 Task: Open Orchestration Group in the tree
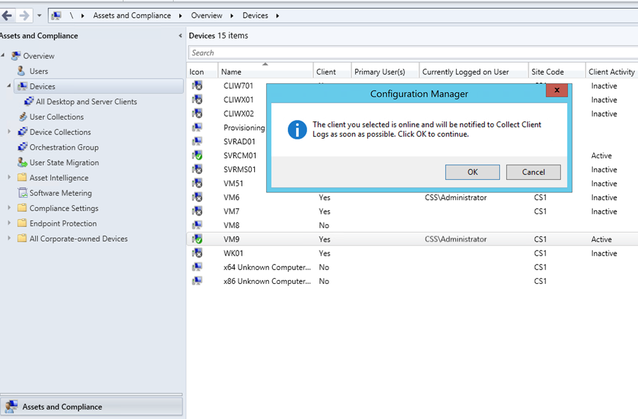click(64, 147)
